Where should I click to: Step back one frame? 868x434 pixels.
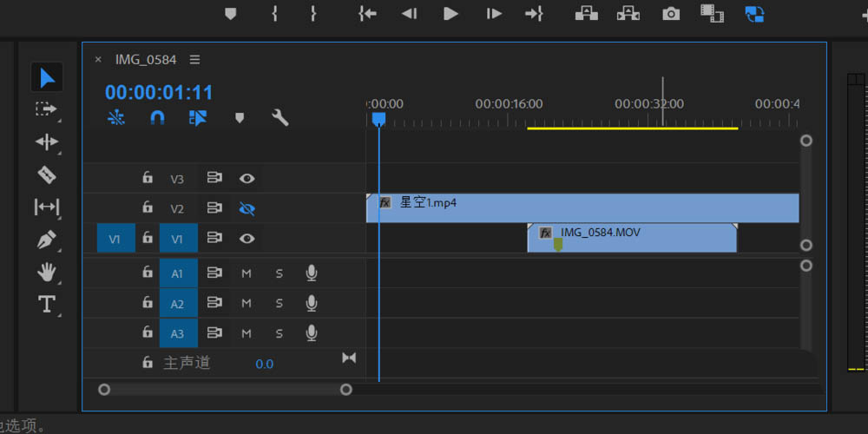(409, 14)
